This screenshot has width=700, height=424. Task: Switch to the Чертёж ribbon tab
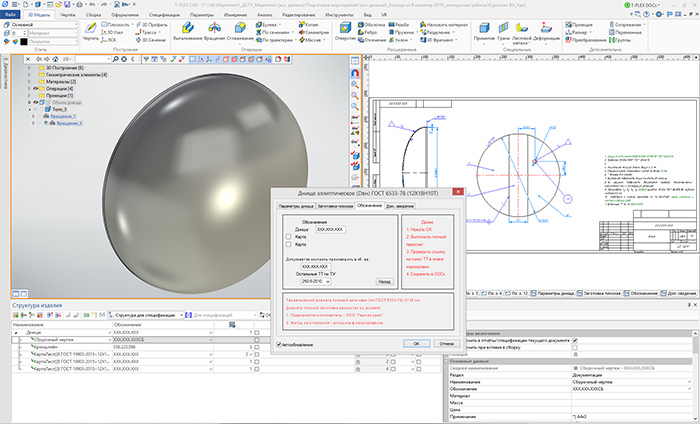point(67,15)
